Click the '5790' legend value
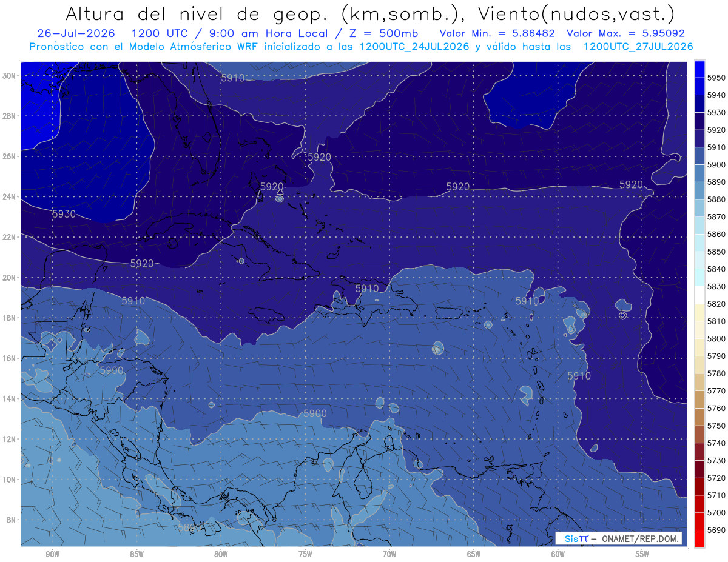The width and height of the screenshot is (728, 562). pos(716,356)
